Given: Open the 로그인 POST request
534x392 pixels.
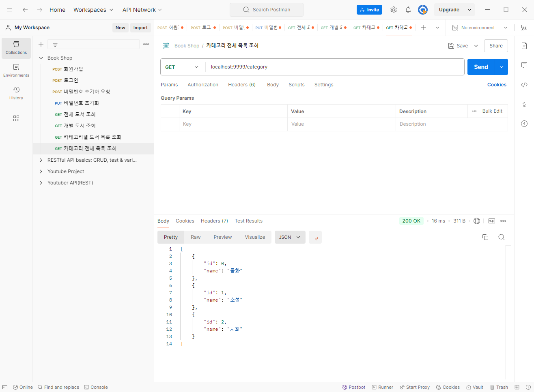Looking at the screenshot, I should point(93,80).
